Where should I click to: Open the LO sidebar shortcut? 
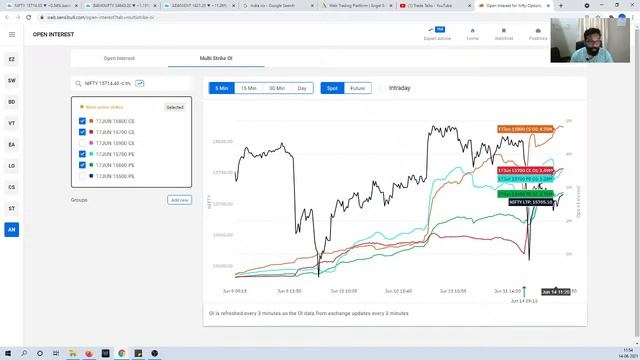click(x=11, y=166)
